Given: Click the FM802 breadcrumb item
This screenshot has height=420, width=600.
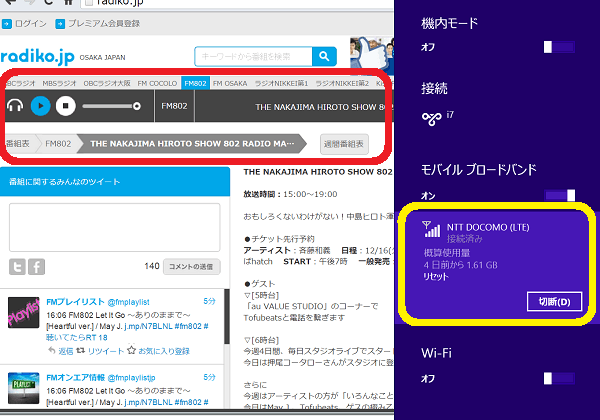Looking at the screenshot, I should coord(58,144).
